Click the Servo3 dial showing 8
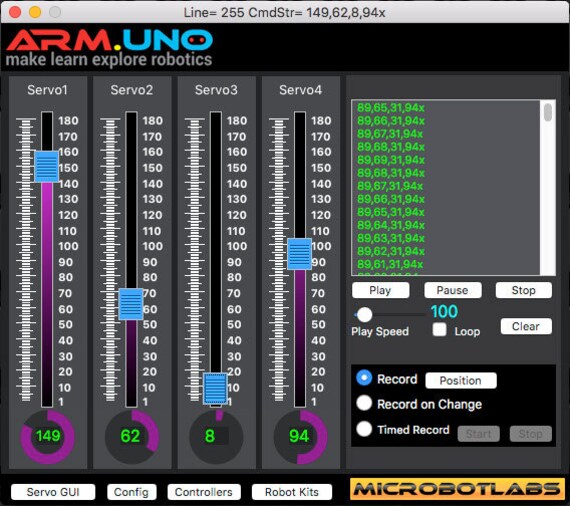Image resolution: width=570 pixels, height=506 pixels. 216,437
